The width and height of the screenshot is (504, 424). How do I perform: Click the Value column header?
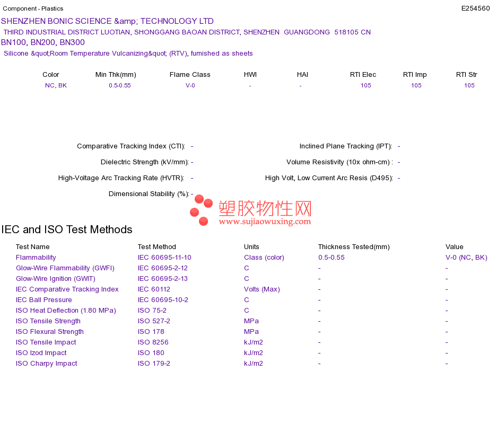click(455, 246)
